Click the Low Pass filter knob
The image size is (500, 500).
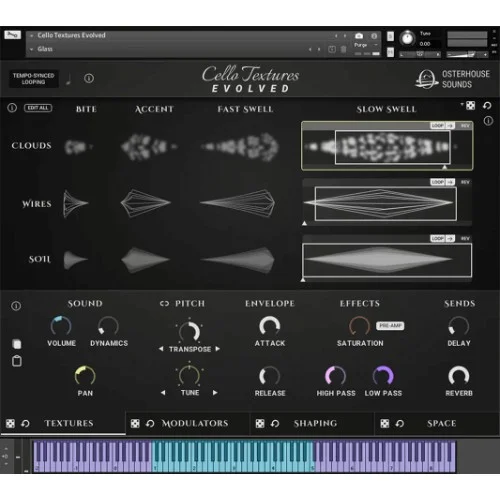click(x=383, y=376)
